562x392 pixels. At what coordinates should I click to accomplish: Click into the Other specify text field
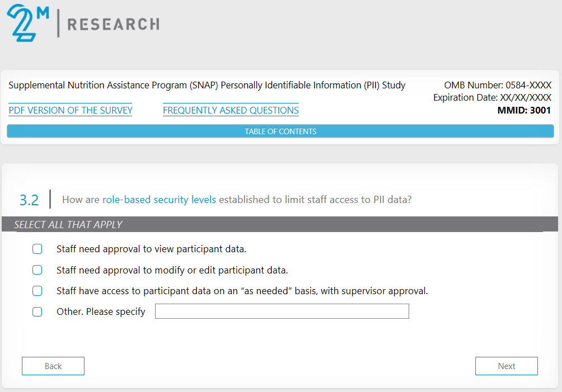(282, 311)
